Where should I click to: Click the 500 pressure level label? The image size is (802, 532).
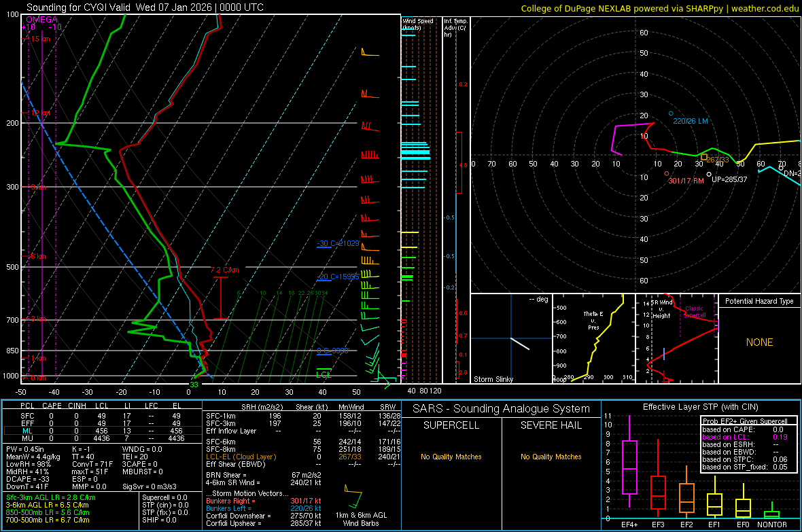(12, 267)
